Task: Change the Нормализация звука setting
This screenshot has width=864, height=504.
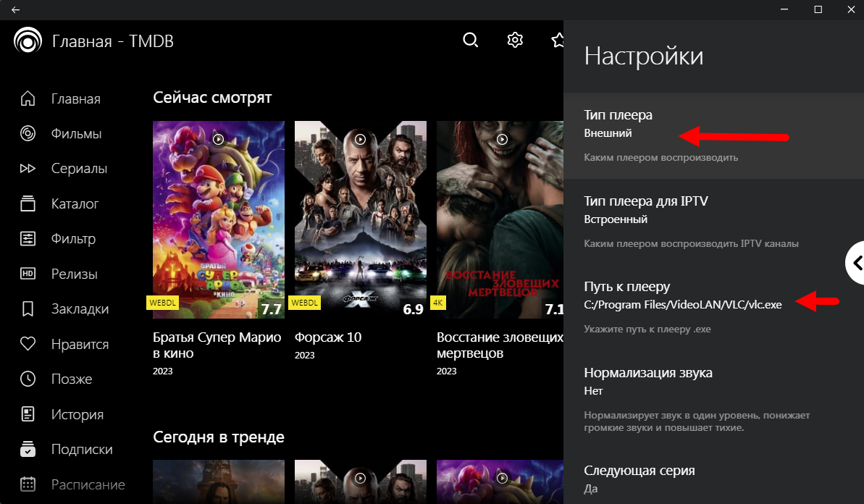Action: tap(713, 399)
